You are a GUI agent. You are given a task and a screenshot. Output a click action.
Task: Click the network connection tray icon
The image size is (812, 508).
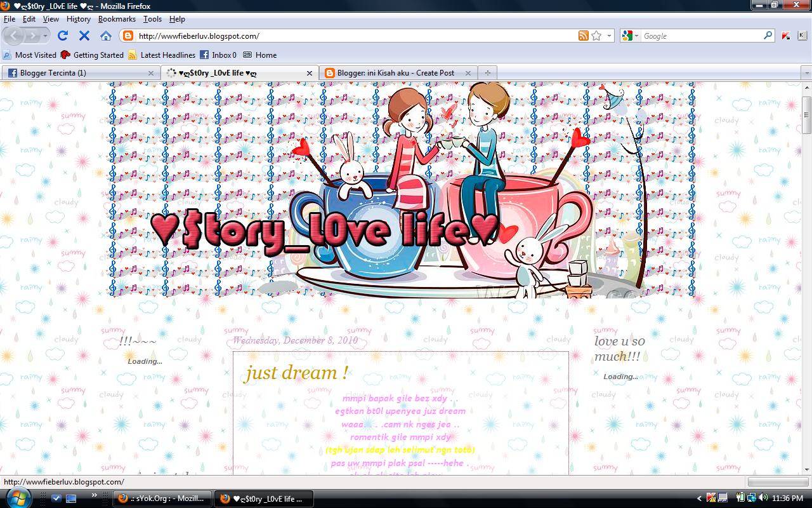(x=752, y=498)
